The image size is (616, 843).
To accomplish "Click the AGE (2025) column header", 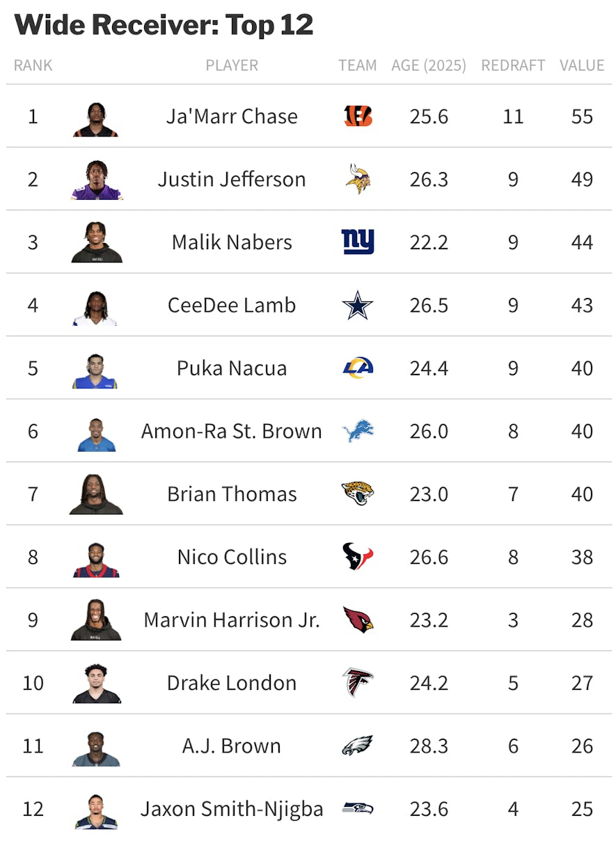I will (x=429, y=65).
